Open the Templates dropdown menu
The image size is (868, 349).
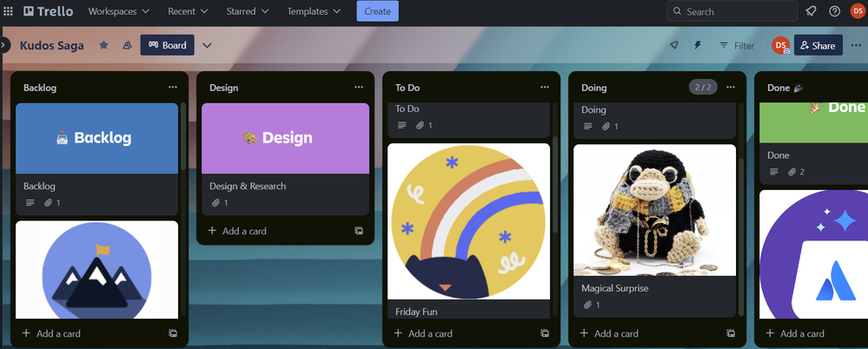314,11
